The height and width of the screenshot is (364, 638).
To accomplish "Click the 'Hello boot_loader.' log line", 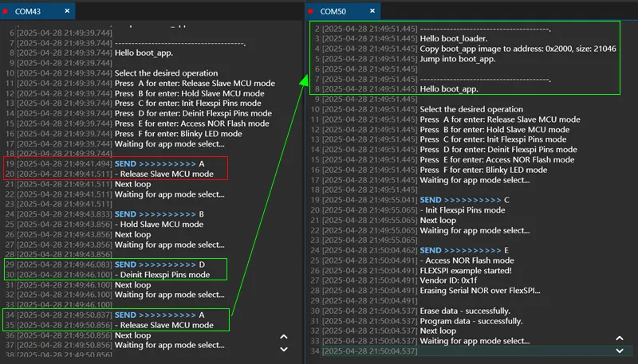I will pyautogui.click(x=453, y=38).
